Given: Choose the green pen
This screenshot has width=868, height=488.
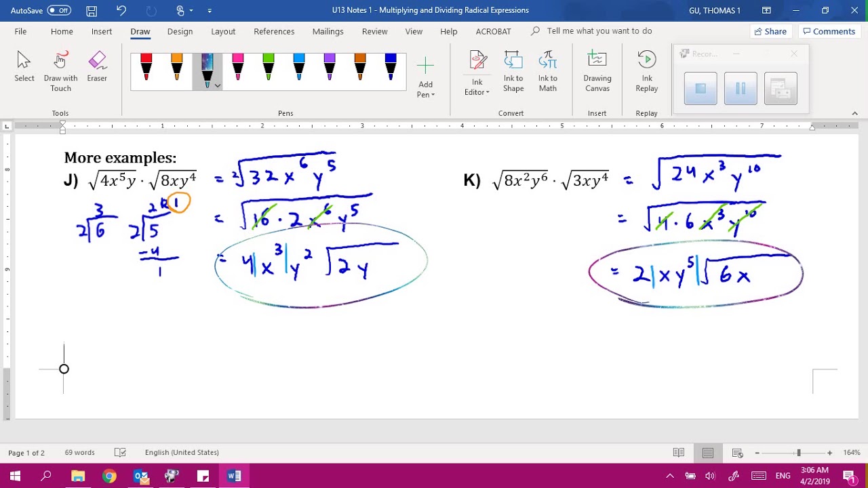Looking at the screenshot, I should [x=268, y=68].
